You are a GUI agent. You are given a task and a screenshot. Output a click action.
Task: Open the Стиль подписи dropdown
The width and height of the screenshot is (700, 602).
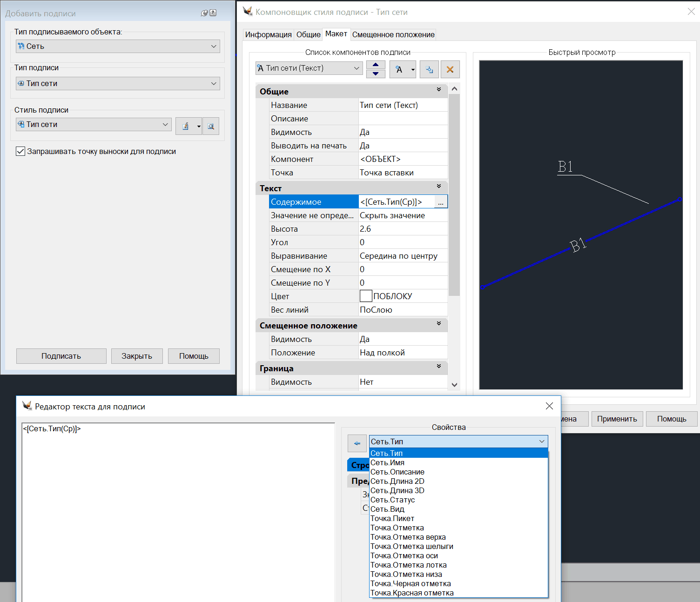coord(94,124)
